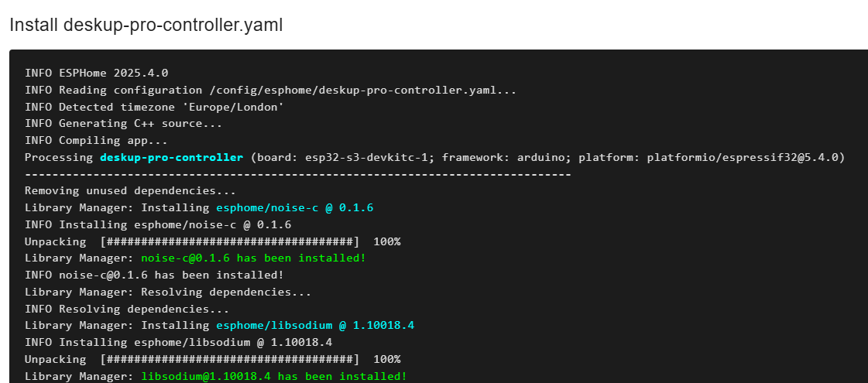868x383 pixels.
Task: Click 'INFO noise-c@0.1.6 has been installed!' line
Action: click(x=154, y=275)
